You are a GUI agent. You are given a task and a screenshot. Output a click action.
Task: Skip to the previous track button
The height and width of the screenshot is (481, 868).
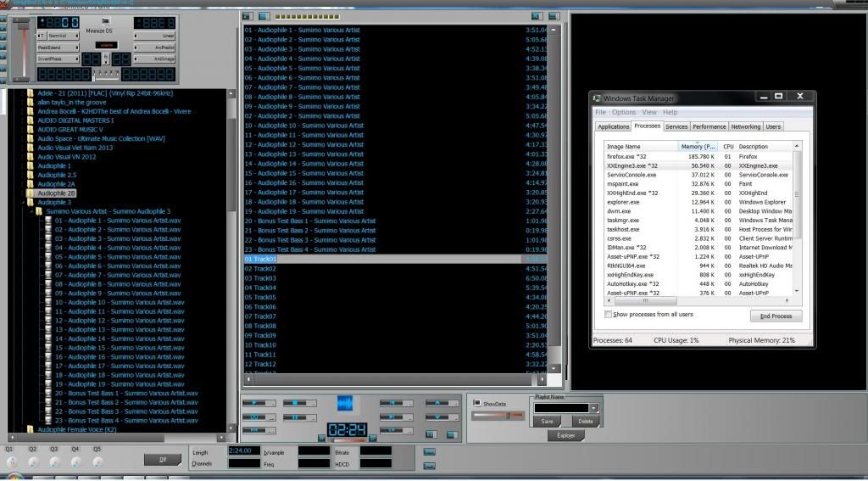397,403
